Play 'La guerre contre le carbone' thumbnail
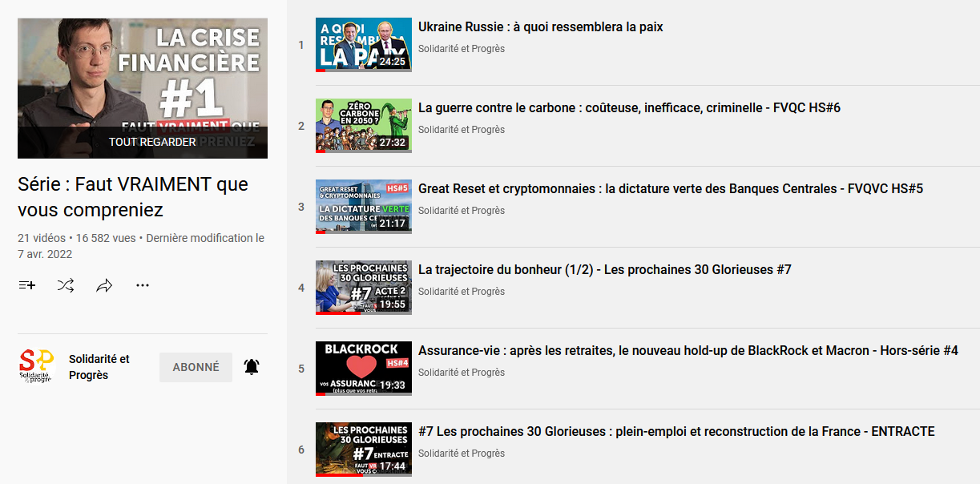The image size is (980, 484). coord(363,126)
